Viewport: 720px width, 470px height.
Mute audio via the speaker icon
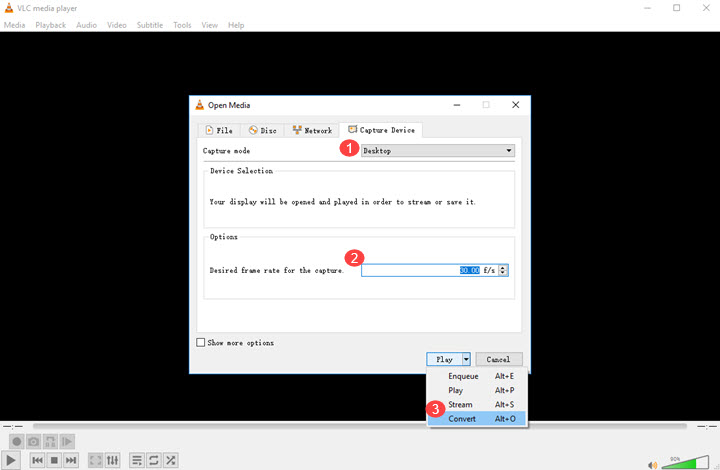point(652,465)
